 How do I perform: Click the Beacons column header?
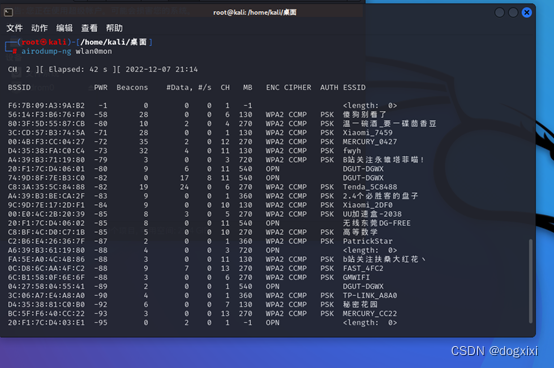point(132,87)
